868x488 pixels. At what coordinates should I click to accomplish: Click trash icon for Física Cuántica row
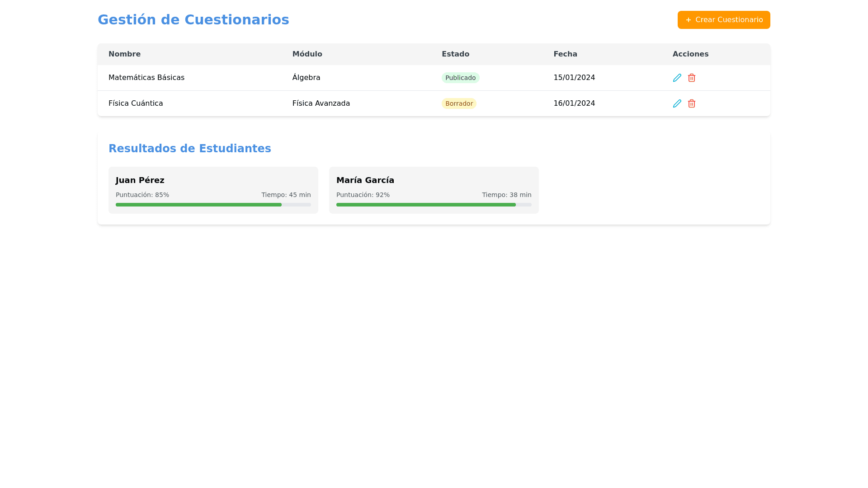(x=691, y=103)
